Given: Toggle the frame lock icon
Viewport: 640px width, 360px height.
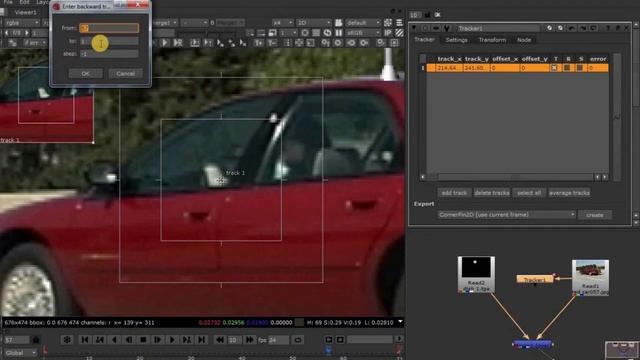Looking at the screenshot, I should click(x=36, y=340).
